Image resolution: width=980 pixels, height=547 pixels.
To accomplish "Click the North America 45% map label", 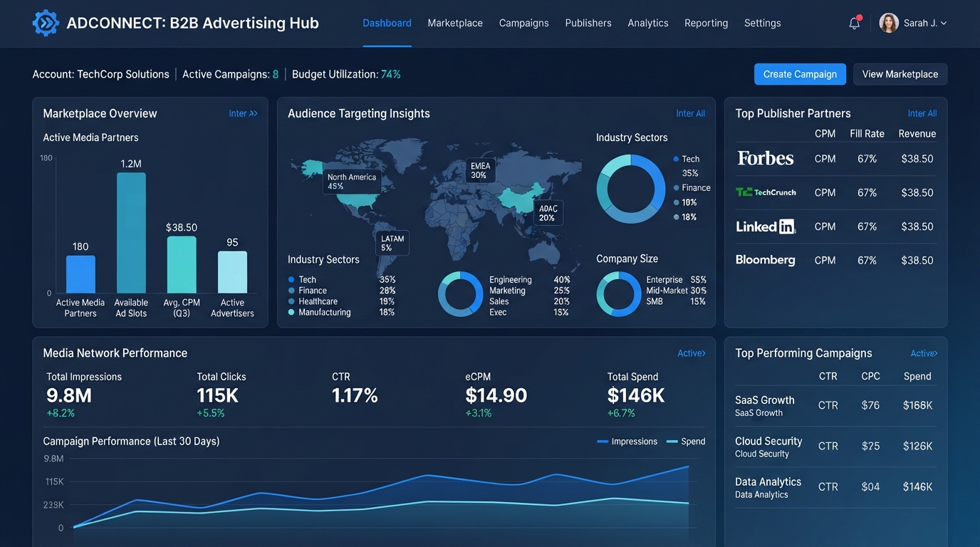I will pyautogui.click(x=351, y=182).
